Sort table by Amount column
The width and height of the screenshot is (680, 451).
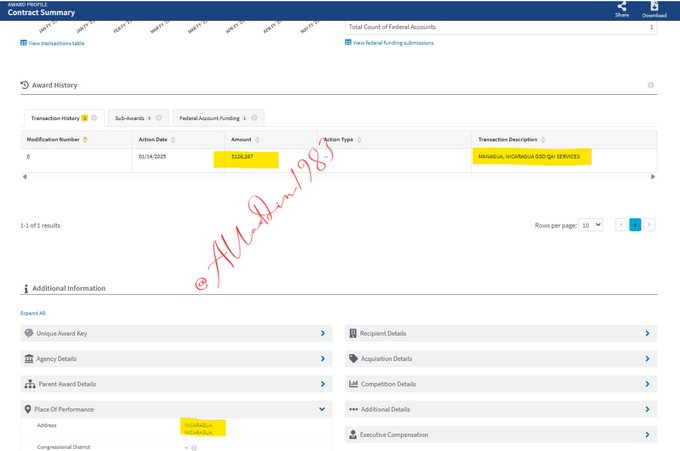click(258, 139)
